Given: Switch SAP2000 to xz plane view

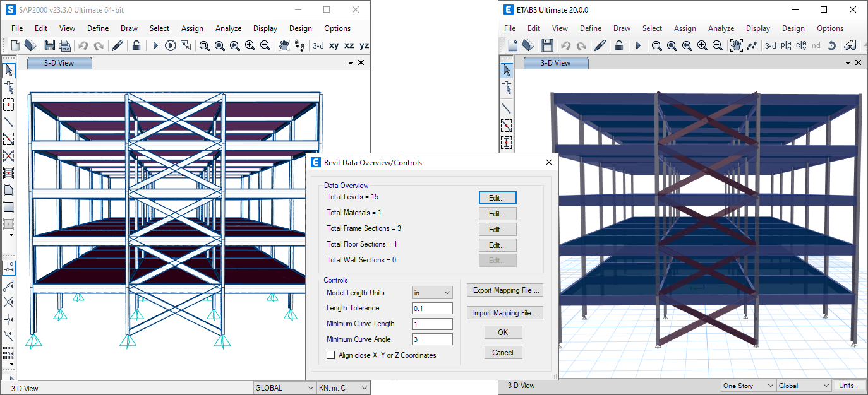Looking at the screenshot, I should (x=349, y=45).
